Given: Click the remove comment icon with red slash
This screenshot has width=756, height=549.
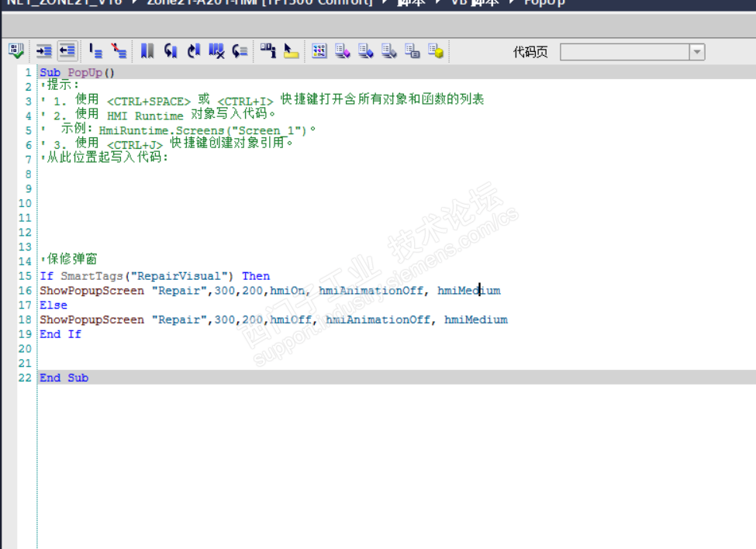Looking at the screenshot, I should [x=119, y=50].
